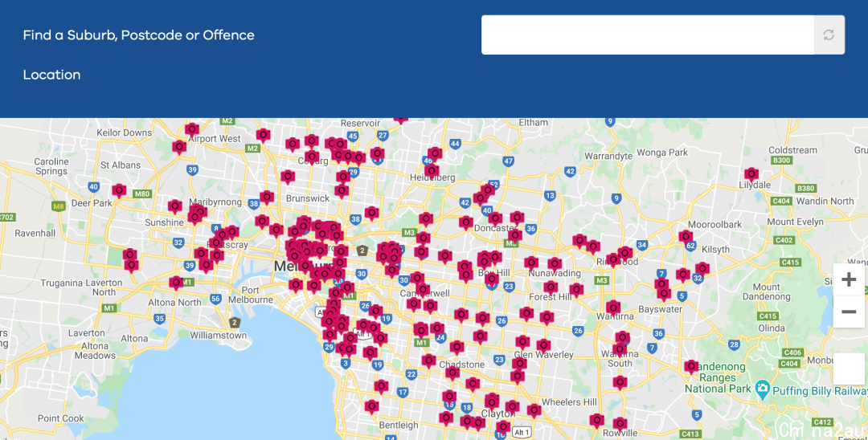
Task: Select camera marker above Forest Hill label
Action: pos(551,288)
